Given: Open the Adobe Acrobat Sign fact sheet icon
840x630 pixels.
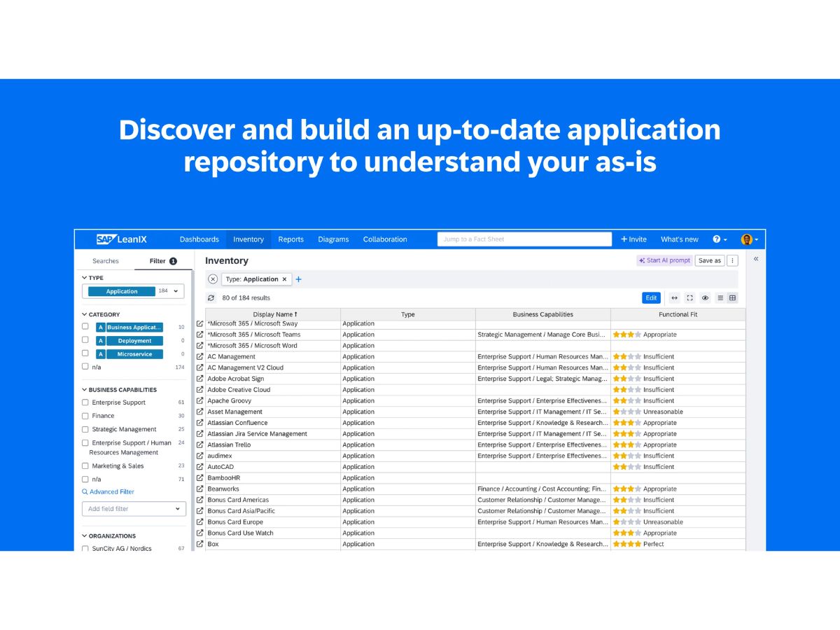Looking at the screenshot, I should pos(200,379).
